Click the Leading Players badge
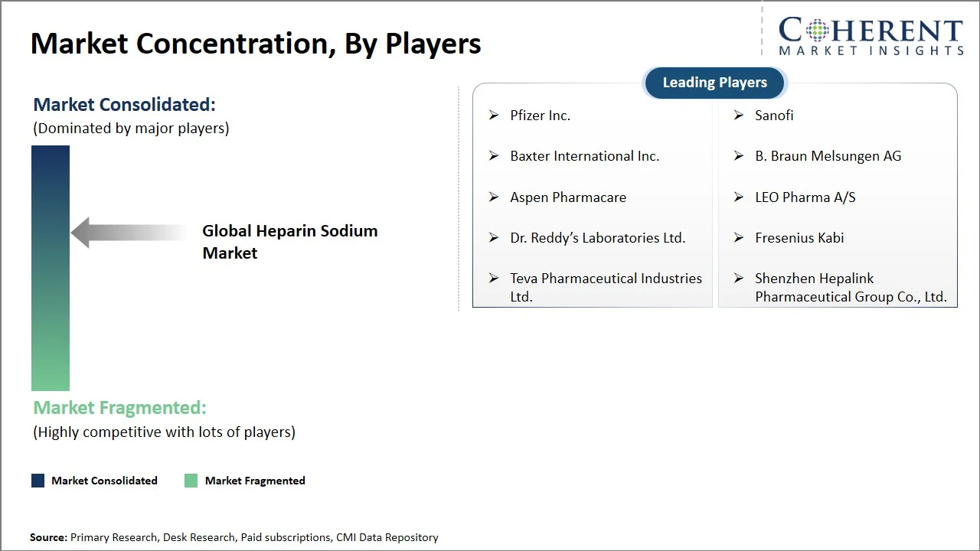Image resolution: width=980 pixels, height=551 pixels. (714, 83)
